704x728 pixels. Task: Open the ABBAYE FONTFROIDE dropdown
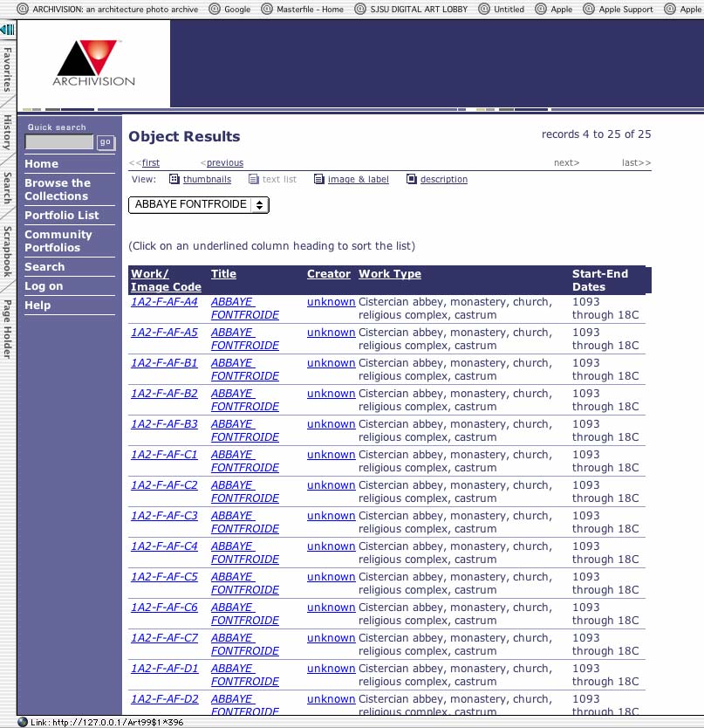(199, 205)
